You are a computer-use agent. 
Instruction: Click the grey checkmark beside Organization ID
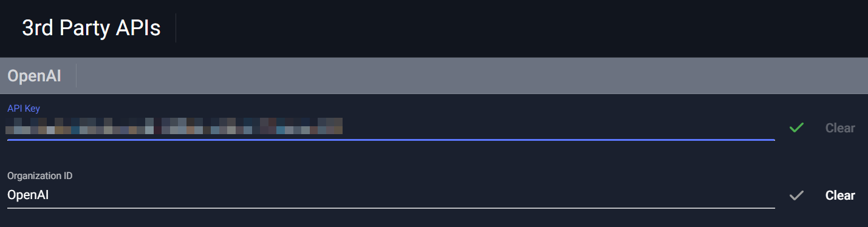pyautogui.click(x=796, y=195)
